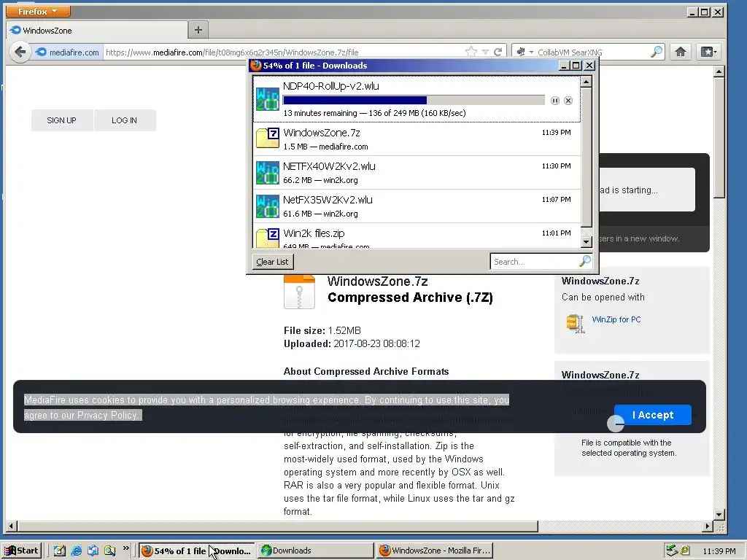Click the horizontal scrollbar right arrow
Screen dimensions: 747x560
(x=708, y=526)
